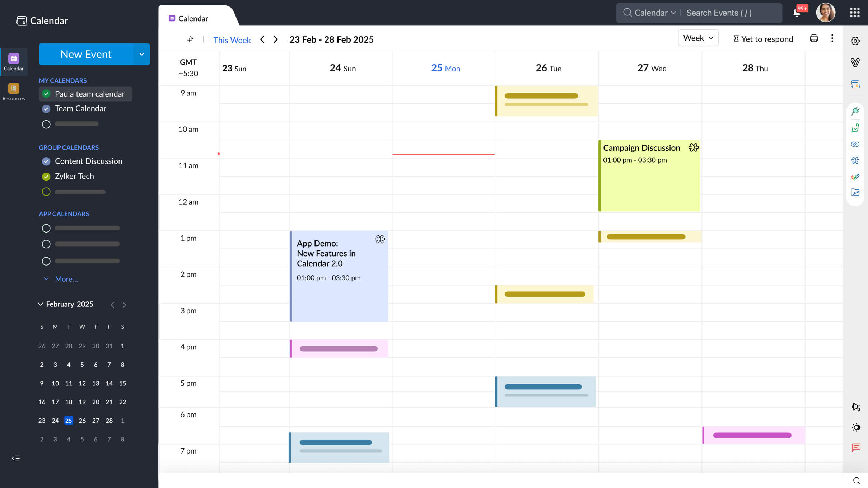Open the apps grid launcher
Image resolution: width=868 pixels, height=488 pixels.
[855, 12]
